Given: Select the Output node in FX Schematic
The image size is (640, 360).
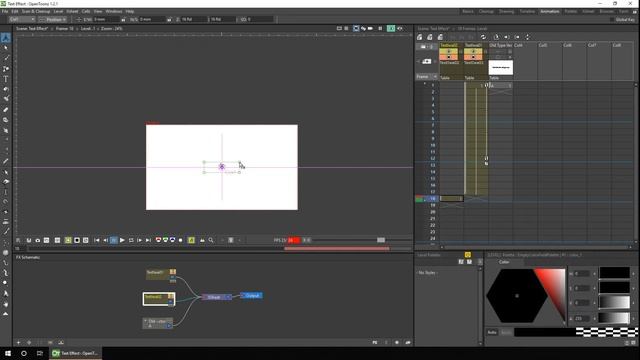Looking at the screenshot, I should point(251,295).
